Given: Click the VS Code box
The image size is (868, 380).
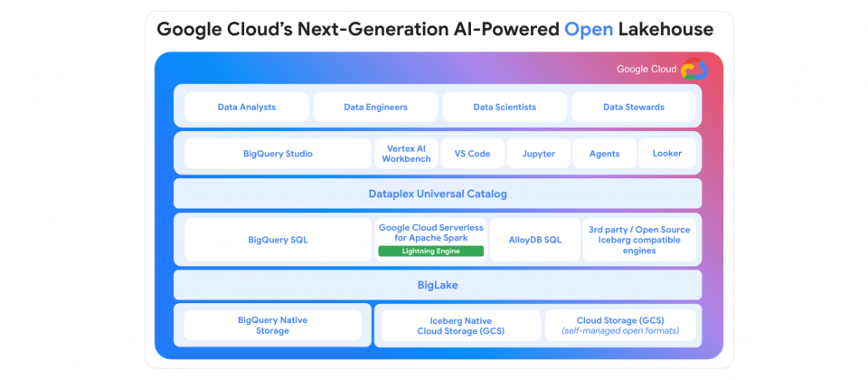Looking at the screenshot, I should tap(472, 154).
